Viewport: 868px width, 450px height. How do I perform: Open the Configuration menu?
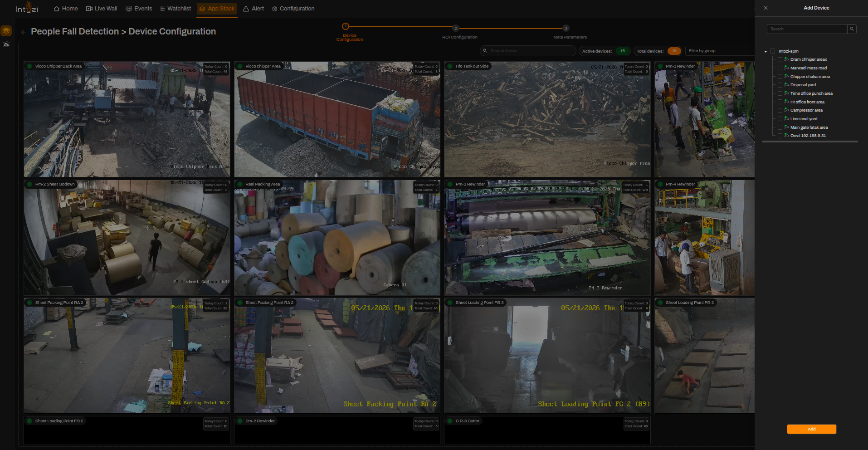coord(293,9)
